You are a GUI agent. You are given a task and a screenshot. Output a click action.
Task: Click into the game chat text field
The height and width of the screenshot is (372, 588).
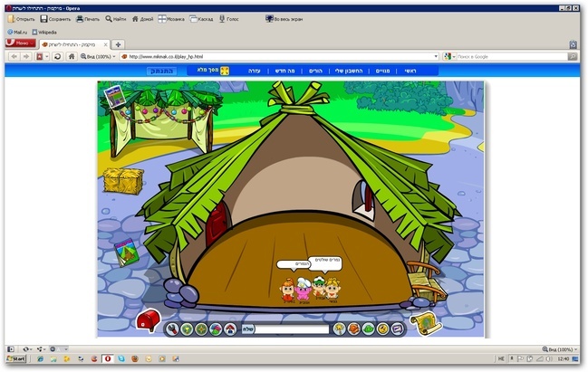(x=292, y=329)
